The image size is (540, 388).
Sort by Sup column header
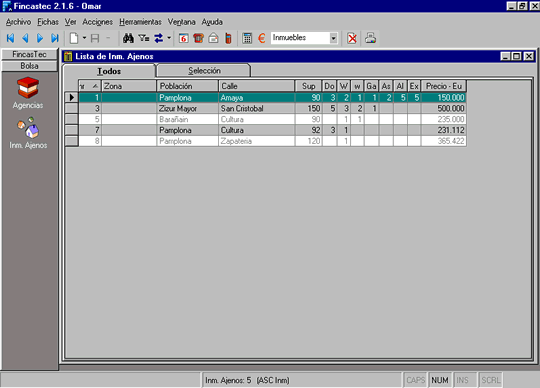[308, 86]
